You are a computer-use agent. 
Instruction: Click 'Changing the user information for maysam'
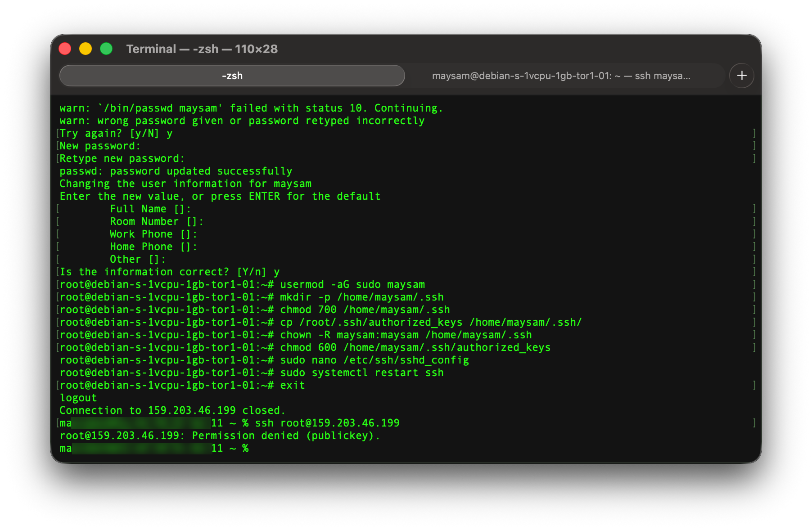185,184
